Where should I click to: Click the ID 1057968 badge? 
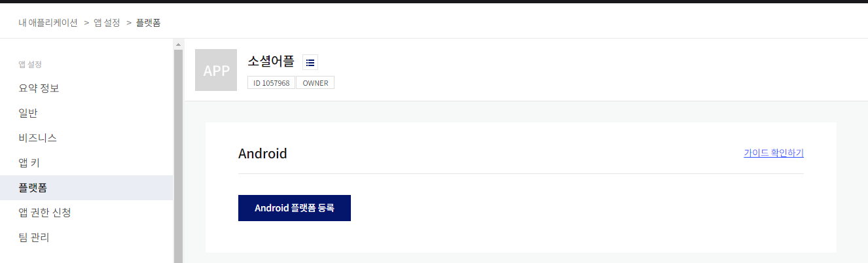click(271, 83)
